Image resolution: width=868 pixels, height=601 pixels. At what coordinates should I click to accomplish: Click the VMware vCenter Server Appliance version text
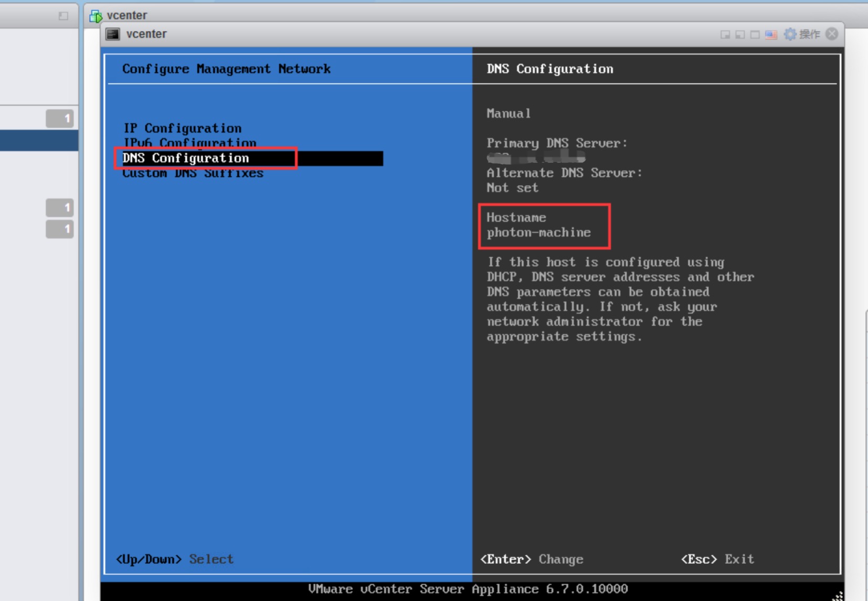(468, 589)
